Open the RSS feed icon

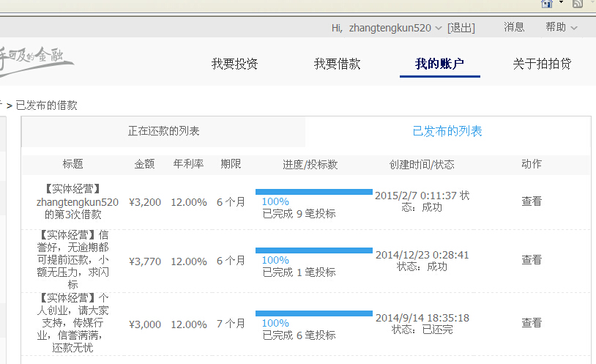[x=578, y=4]
